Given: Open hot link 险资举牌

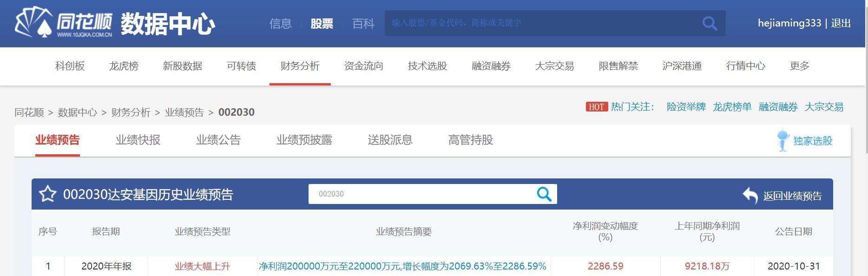Looking at the screenshot, I should click(x=686, y=107).
